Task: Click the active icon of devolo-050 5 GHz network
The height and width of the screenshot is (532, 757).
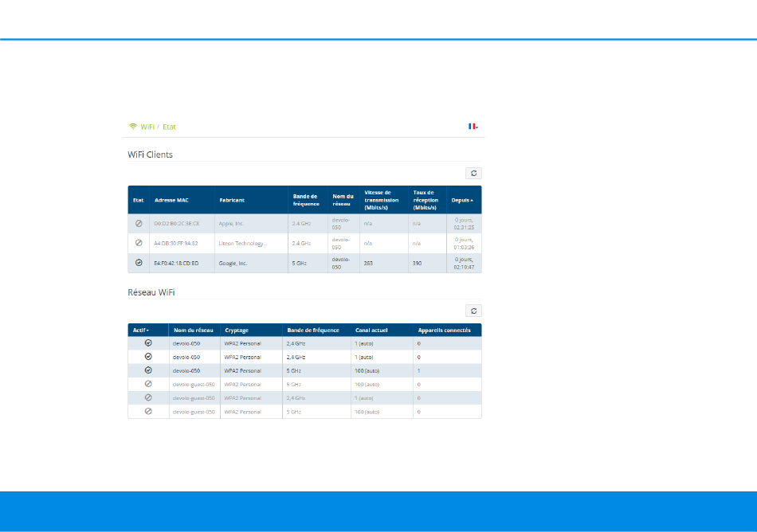Action: [148, 370]
